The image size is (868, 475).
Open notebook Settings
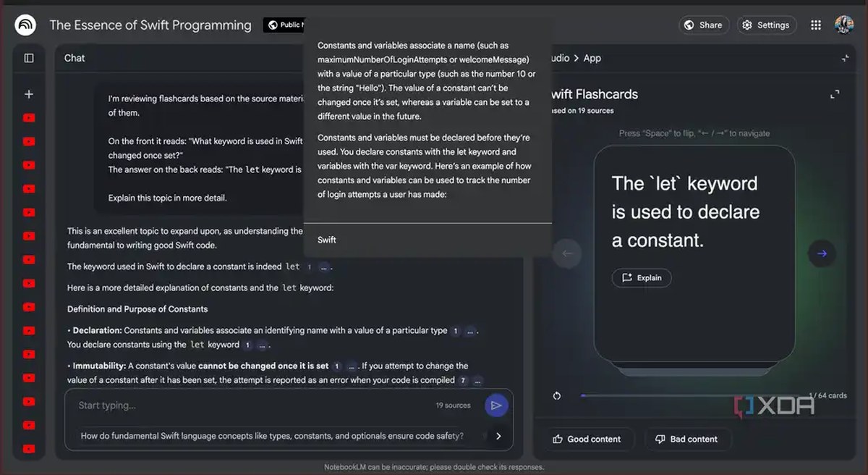(766, 25)
